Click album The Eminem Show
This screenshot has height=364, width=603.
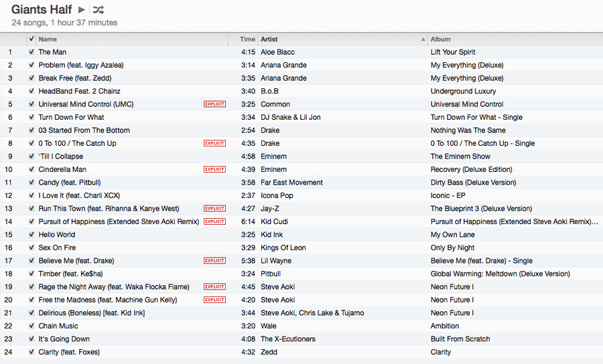coord(460,157)
